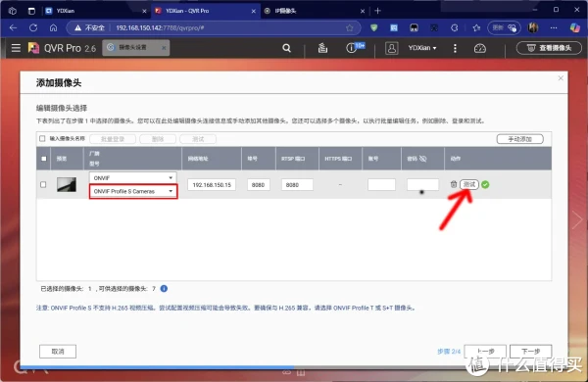
Task: Toggle the select-all checkbox in table header
Action: pyautogui.click(x=44, y=159)
